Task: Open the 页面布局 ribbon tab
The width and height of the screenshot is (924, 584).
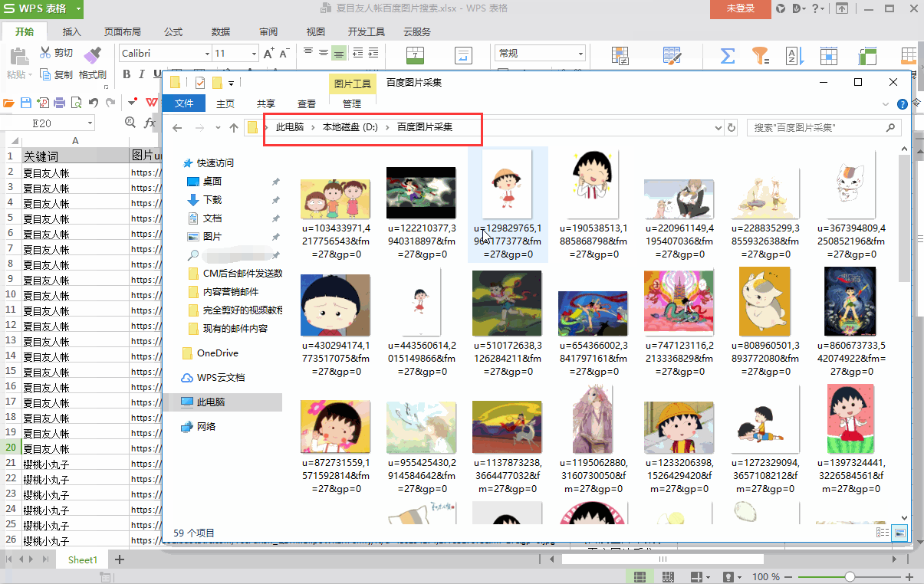Action: click(x=123, y=31)
